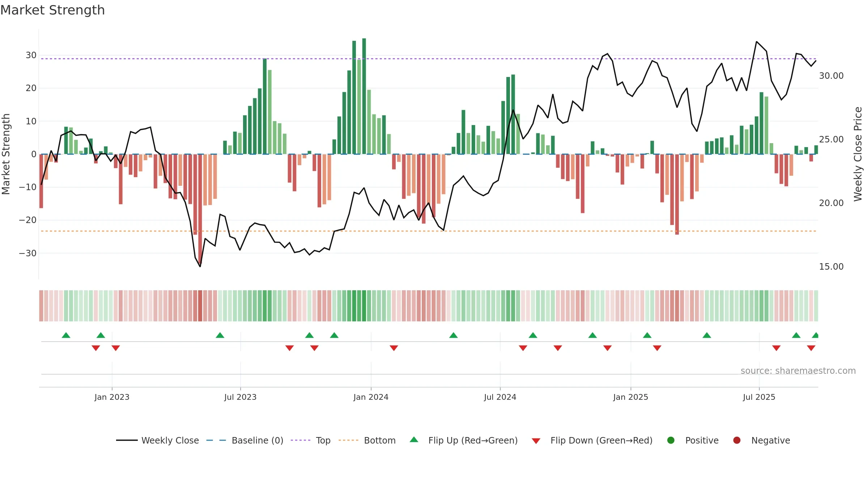Toggle the Bottom legend entry
The image size is (868, 488).
coord(367,440)
